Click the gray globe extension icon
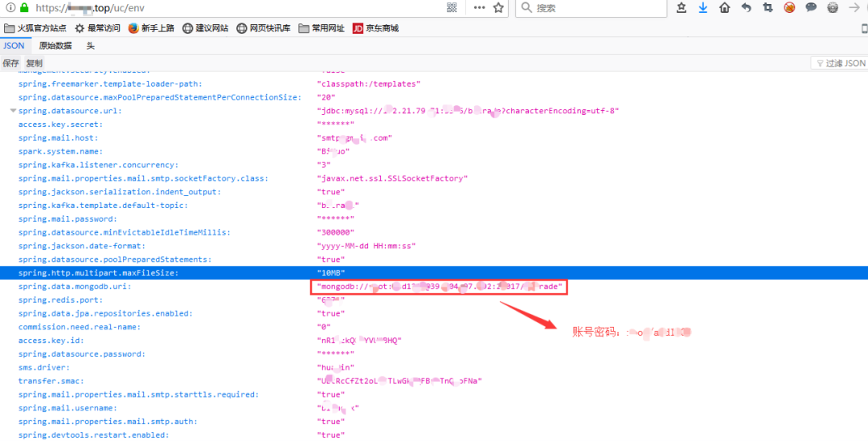Image resolution: width=868 pixels, height=441 pixels. [x=833, y=8]
